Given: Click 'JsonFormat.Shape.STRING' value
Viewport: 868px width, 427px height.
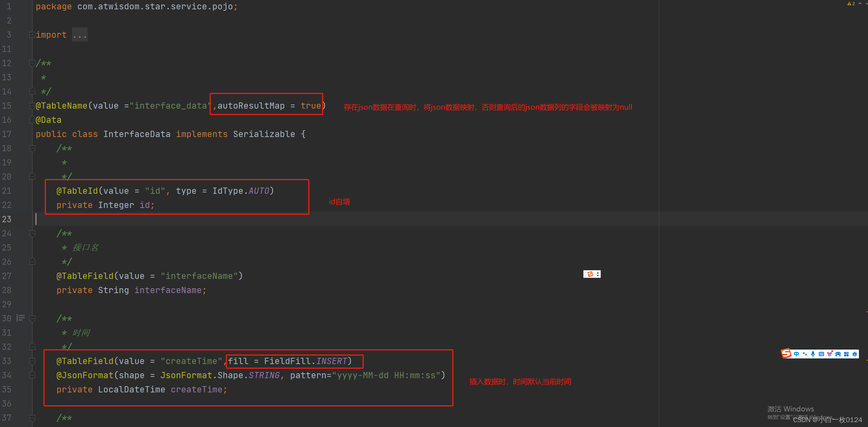Looking at the screenshot, I should pyautogui.click(x=220, y=375).
